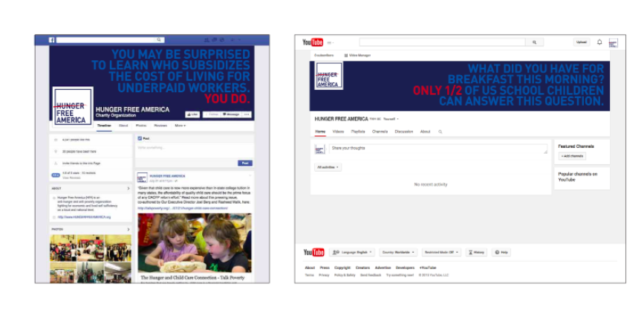Open Facebook messages icon

point(214,40)
